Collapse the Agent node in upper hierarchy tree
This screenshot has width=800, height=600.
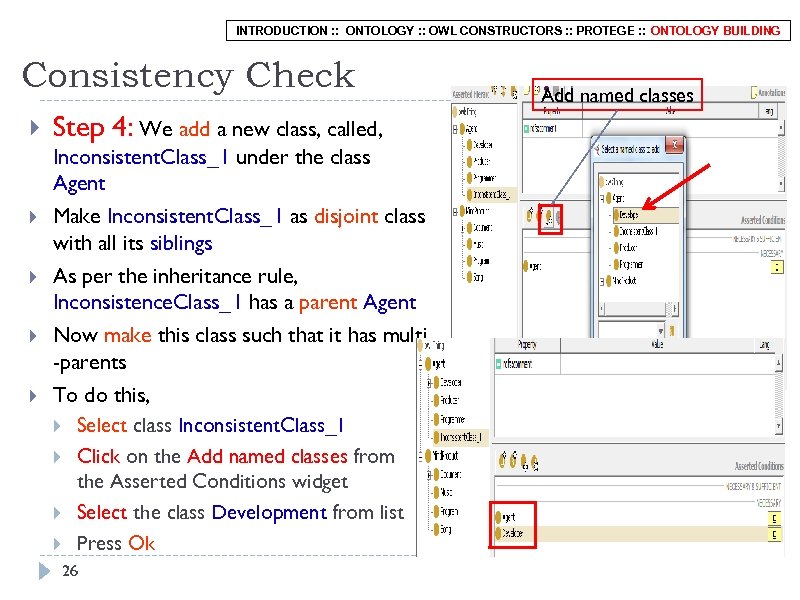point(455,129)
